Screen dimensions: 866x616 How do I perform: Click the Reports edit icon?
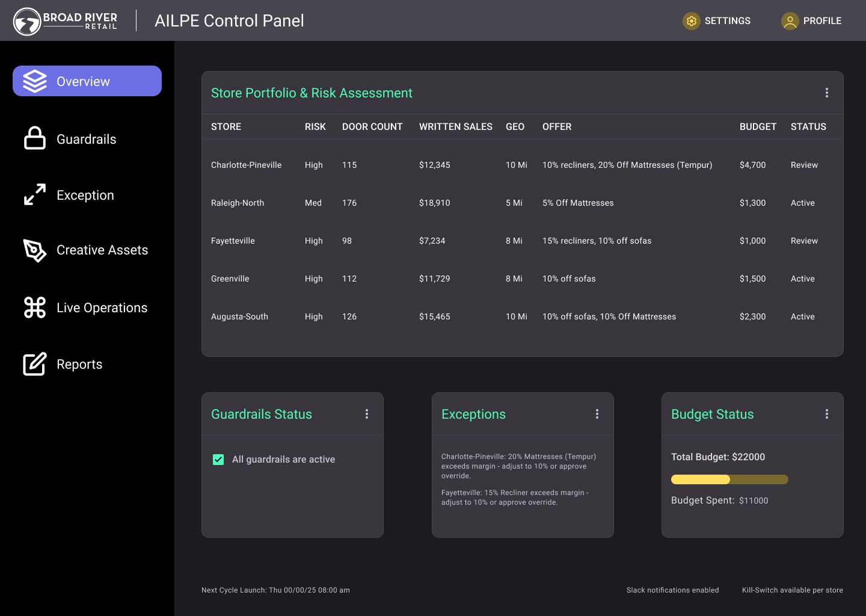pos(35,364)
